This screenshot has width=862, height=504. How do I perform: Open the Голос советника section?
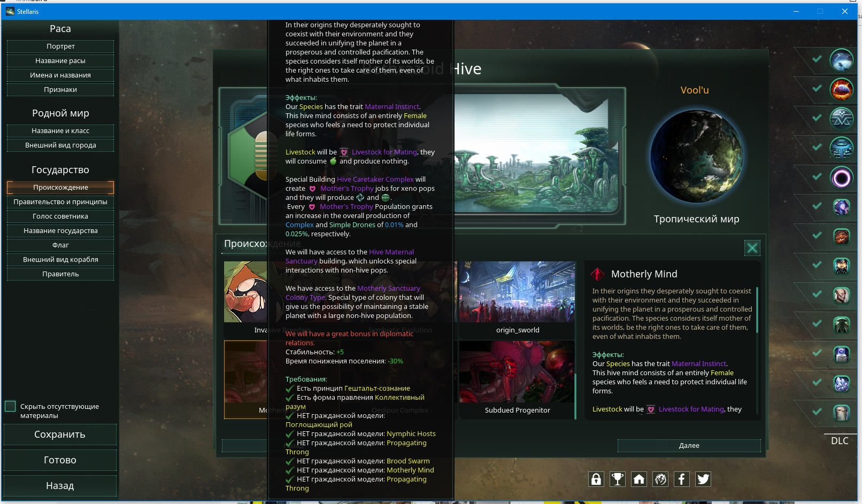(60, 216)
